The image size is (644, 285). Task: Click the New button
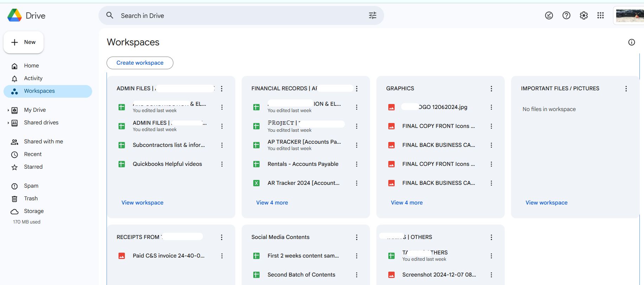click(x=24, y=42)
